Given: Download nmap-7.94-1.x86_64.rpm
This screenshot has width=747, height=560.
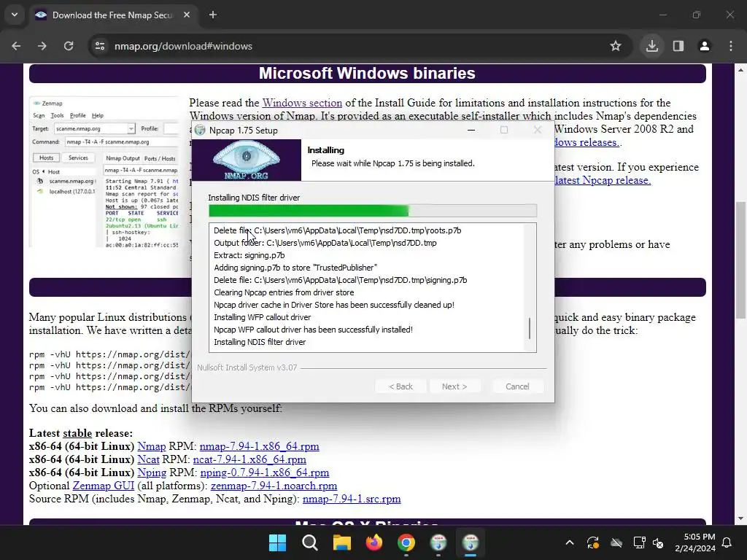Looking at the screenshot, I should pyautogui.click(x=259, y=447).
